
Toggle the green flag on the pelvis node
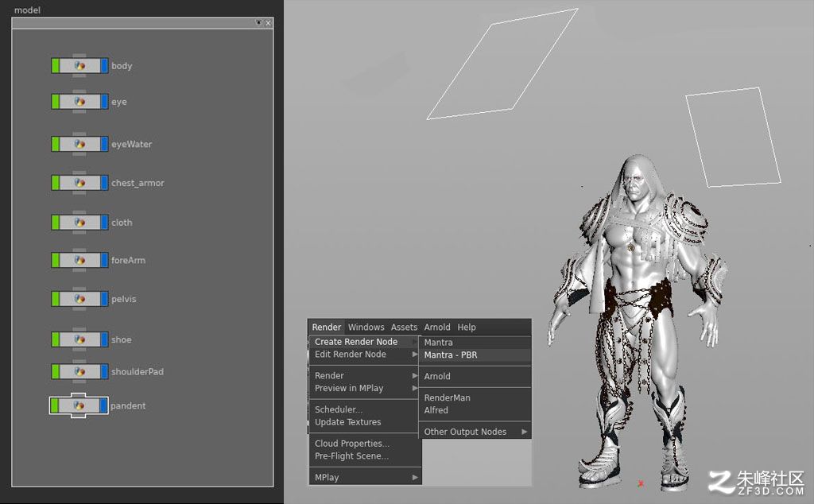56,299
